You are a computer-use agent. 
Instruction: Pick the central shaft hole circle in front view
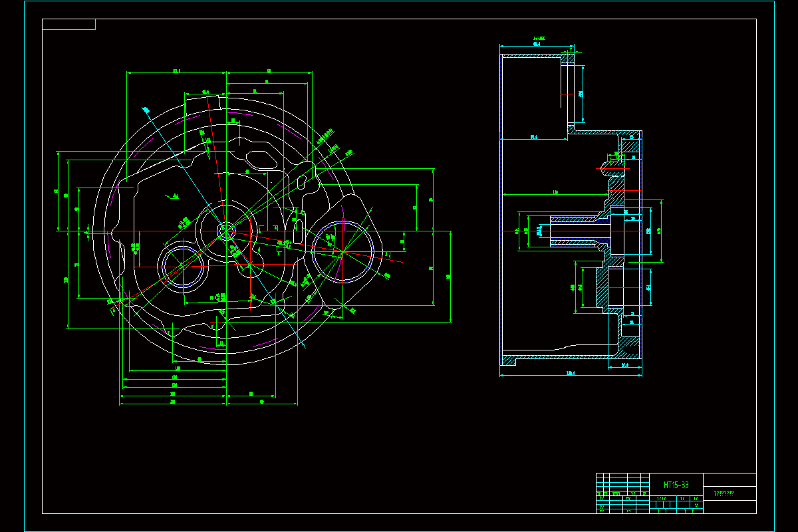226,231
